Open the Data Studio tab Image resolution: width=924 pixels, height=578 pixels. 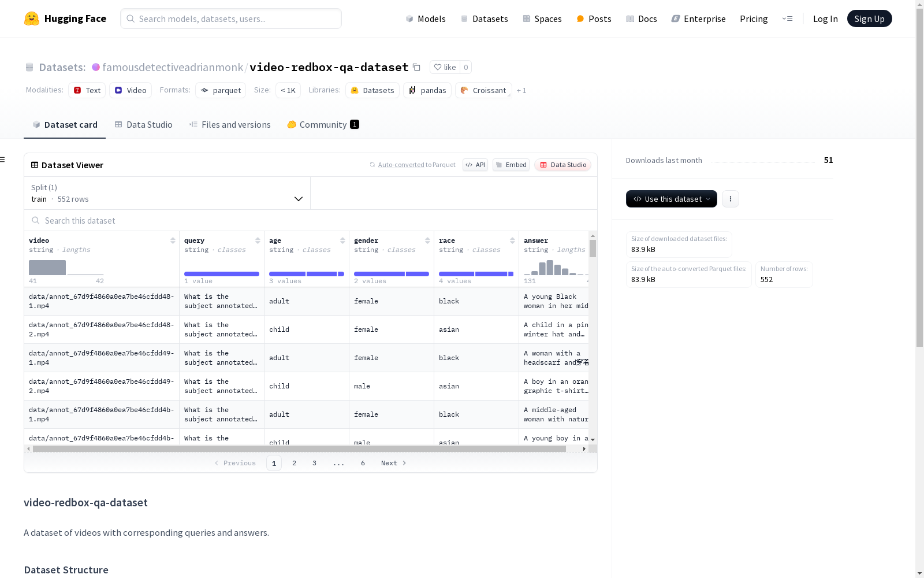(x=143, y=125)
